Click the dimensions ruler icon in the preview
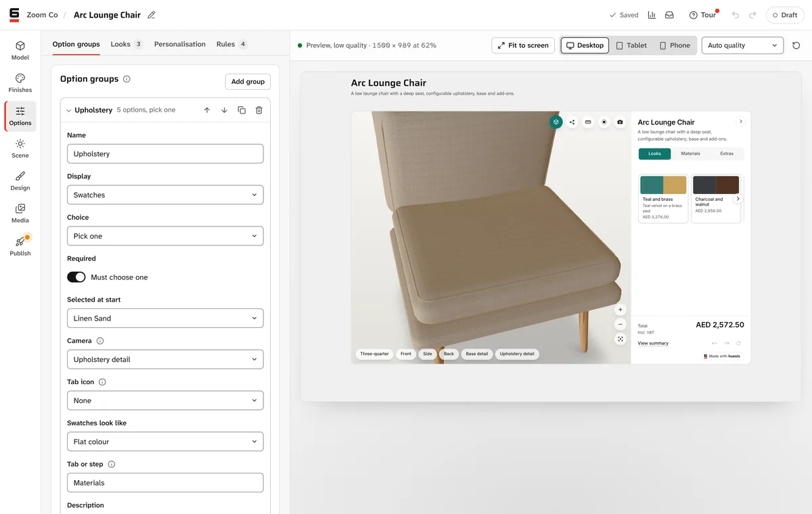Screen dimensions: 812x514 [x=588, y=122]
